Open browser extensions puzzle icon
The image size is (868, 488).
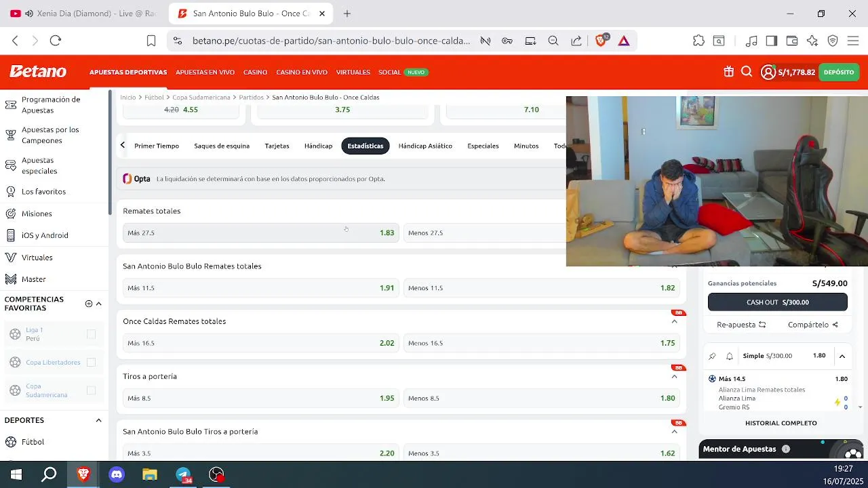click(698, 41)
